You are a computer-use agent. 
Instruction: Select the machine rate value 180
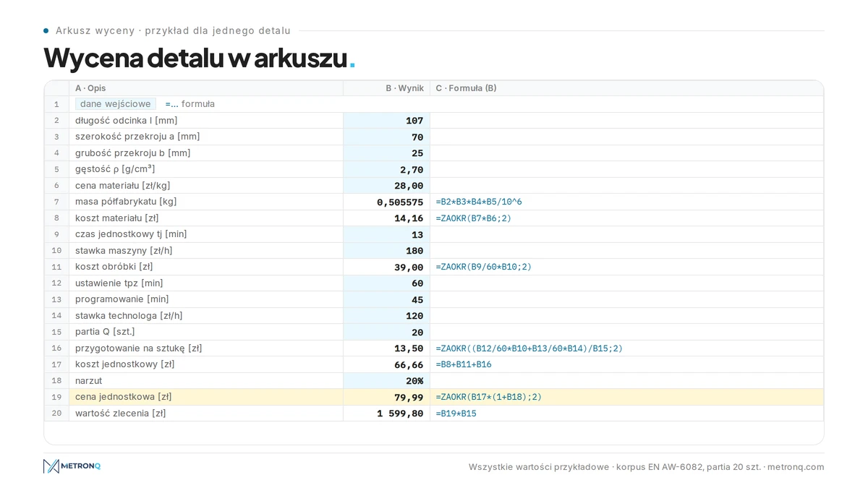click(386, 251)
